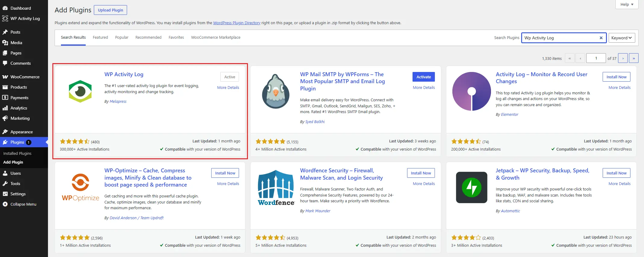Switch to the Search Results tab
This screenshot has height=257, width=644.
(x=73, y=37)
